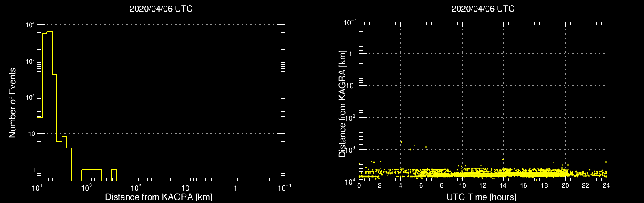
Task: Click the 10^3 tick on the Number of Events axis
Action: [x=30, y=61]
